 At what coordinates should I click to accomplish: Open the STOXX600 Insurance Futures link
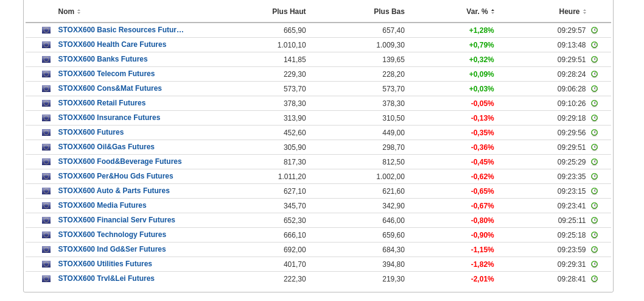109,118
